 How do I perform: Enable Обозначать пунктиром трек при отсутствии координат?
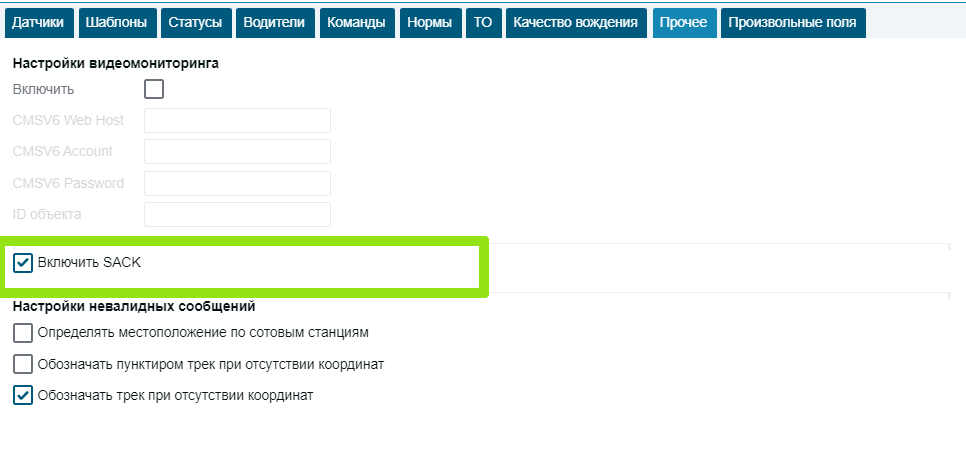tap(23, 364)
